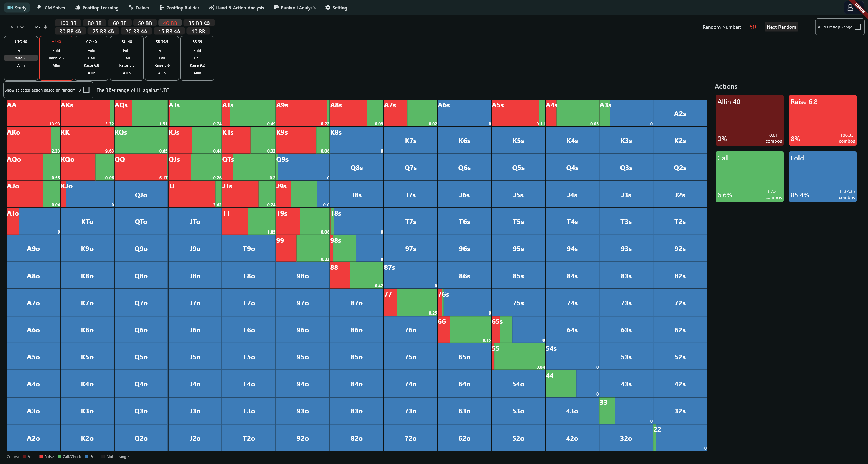Click the blue Fold action tile
868x464 pixels.
[x=823, y=177]
